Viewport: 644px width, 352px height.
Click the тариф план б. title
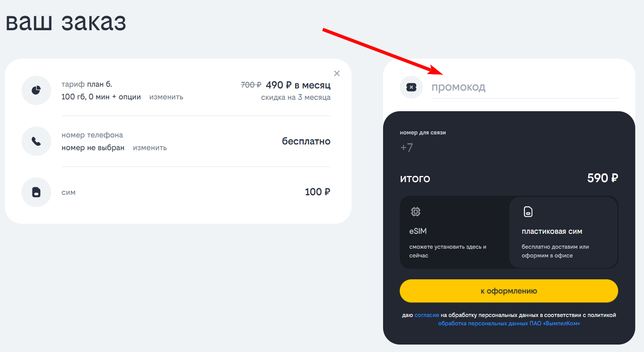(87, 84)
